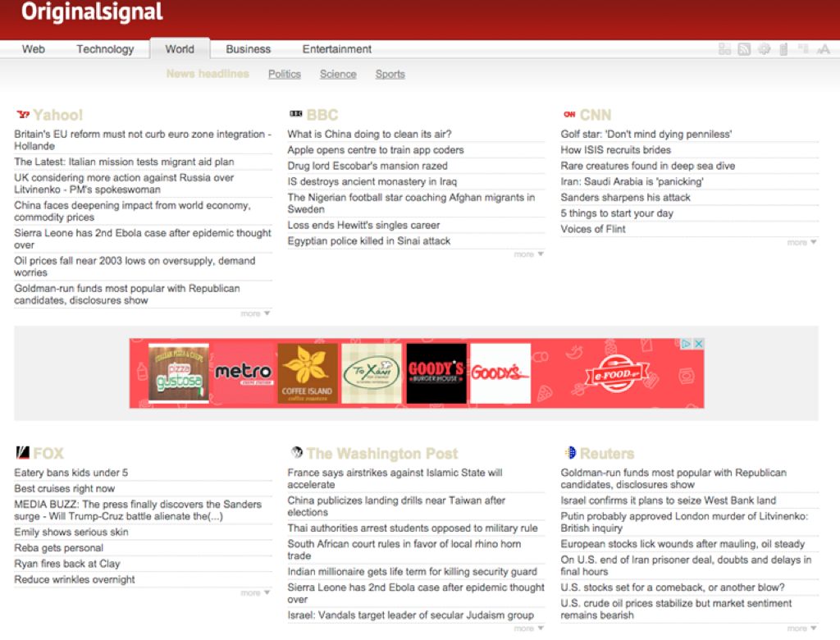
Task: Open settings via the gear icon
Action: [764, 49]
